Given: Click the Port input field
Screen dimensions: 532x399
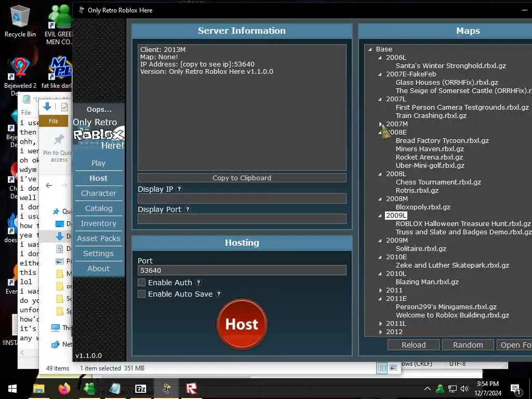Looking at the screenshot, I should coord(242,270).
